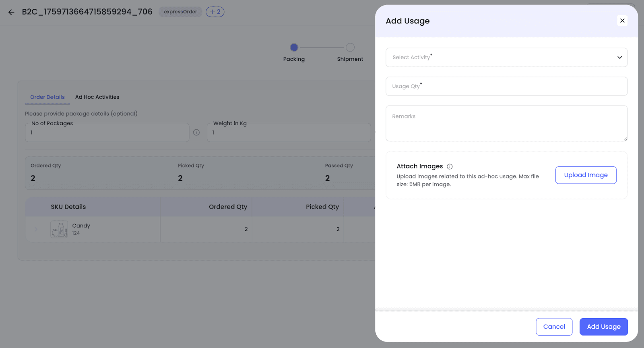644x348 pixels.
Task: Click the Candy product thumbnail
Action: (59, 229)
